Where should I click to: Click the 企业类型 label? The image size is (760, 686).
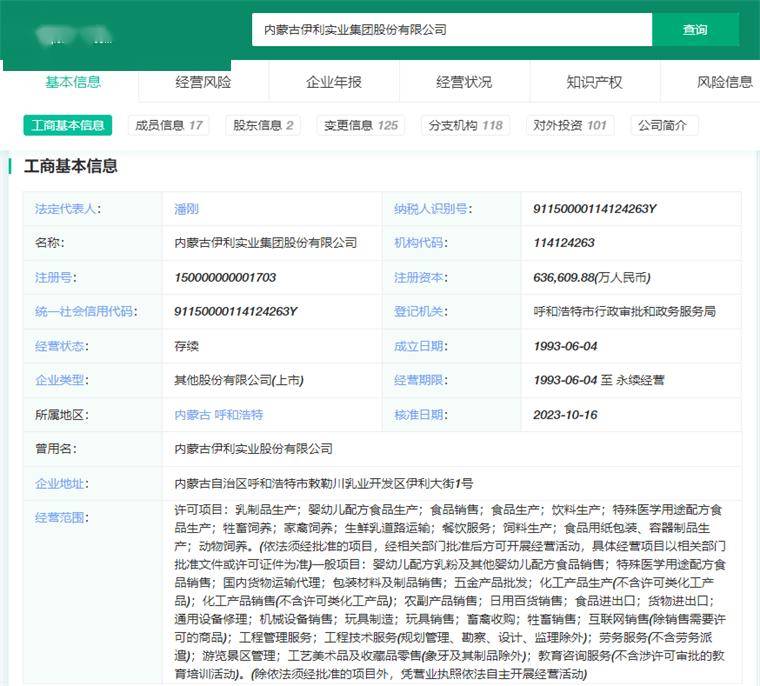62,380
